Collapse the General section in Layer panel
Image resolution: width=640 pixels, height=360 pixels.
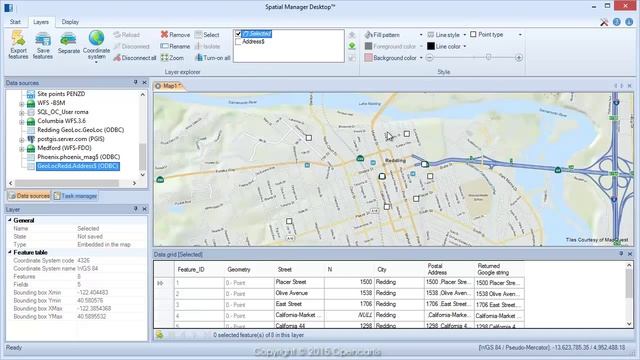10,220
